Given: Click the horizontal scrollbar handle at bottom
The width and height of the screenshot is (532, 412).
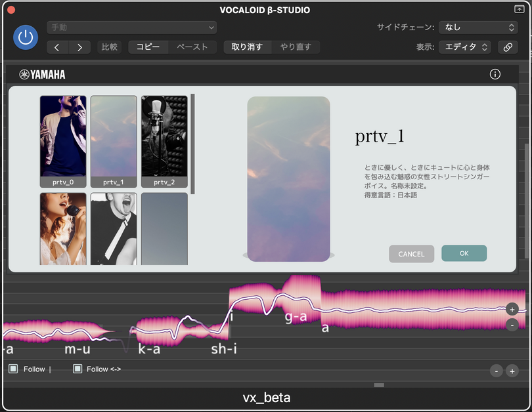Looking at the screenshot, I should click(379, 385).
